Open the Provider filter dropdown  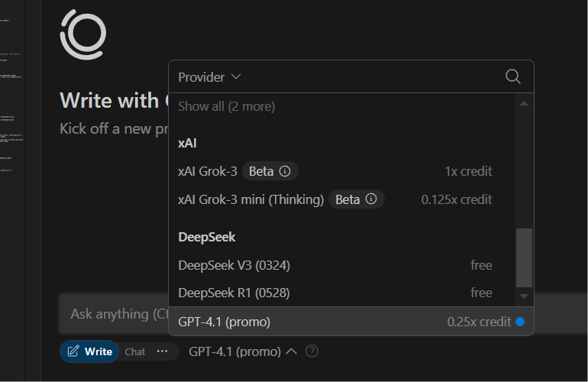209,77
